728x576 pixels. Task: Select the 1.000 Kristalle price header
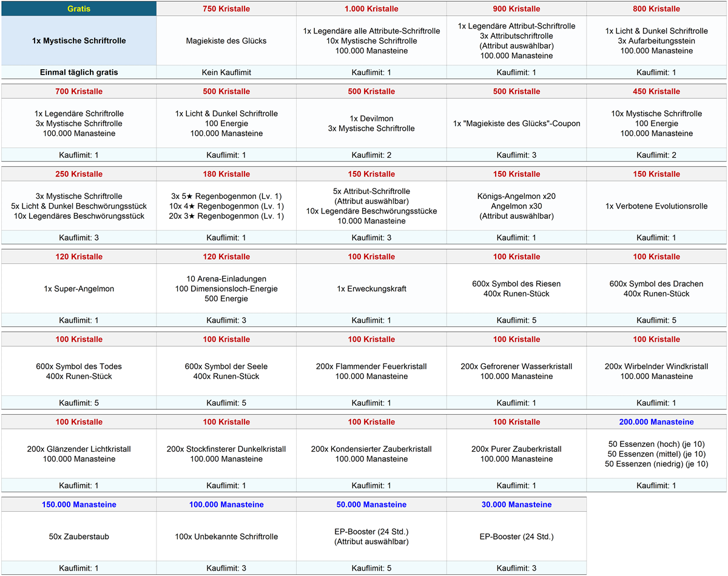tap(371, 9)
